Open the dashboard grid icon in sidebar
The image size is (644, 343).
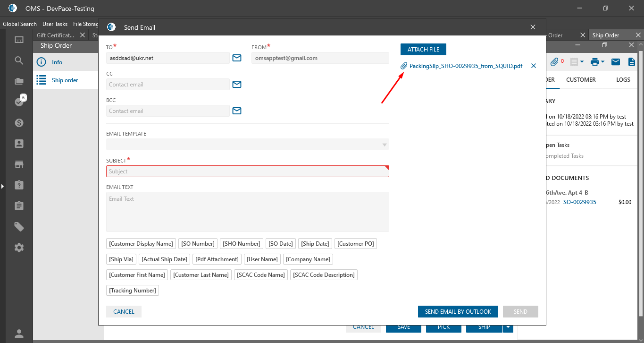19,40
